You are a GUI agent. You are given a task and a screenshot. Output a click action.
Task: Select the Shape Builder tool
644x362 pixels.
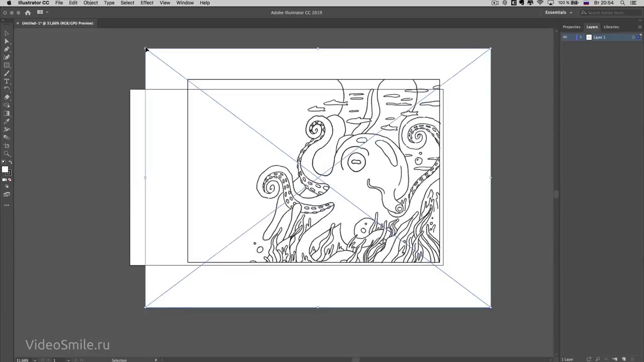(7, 106)
